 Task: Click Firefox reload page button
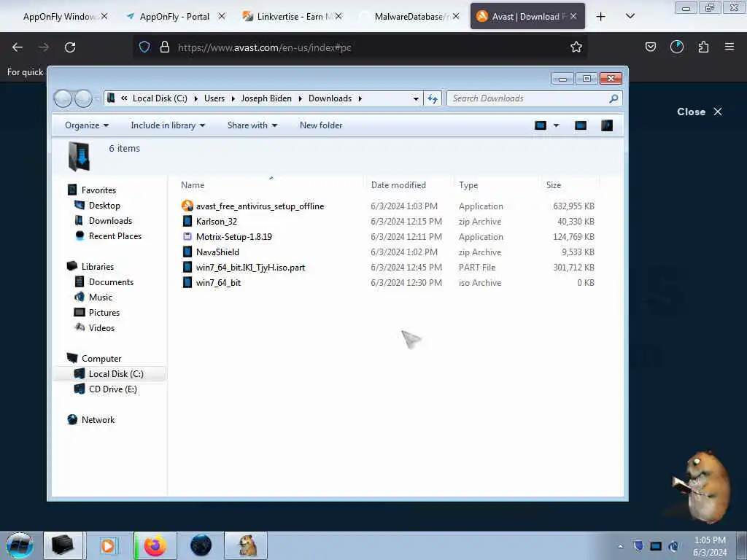pos(70,47)
